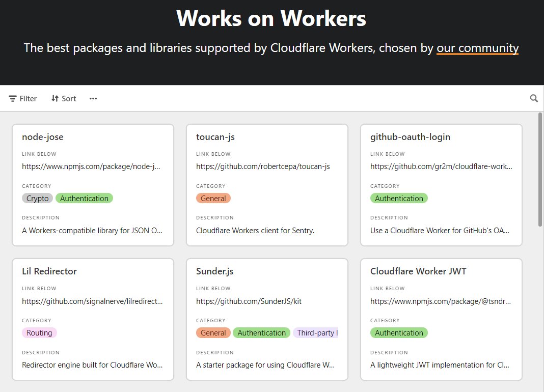544x392 pixels.
Task: Click the github-oauth-login description text
Action: (440, 230)
